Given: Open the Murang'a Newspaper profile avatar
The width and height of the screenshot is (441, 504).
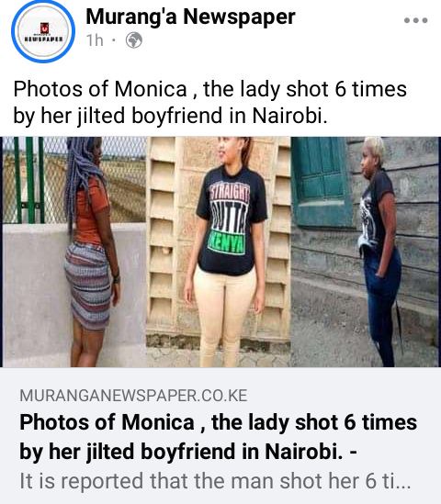Looking at the screenshot, I should point(43,31).
